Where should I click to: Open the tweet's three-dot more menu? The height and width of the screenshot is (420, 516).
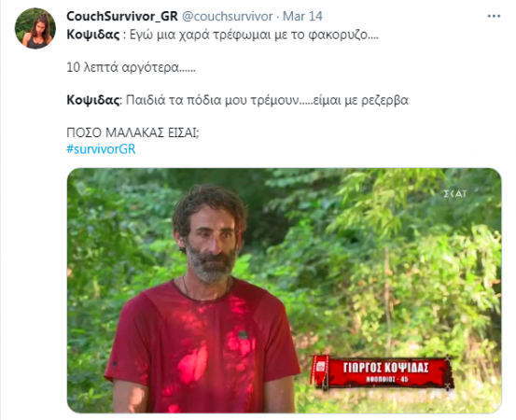point(494,16)
